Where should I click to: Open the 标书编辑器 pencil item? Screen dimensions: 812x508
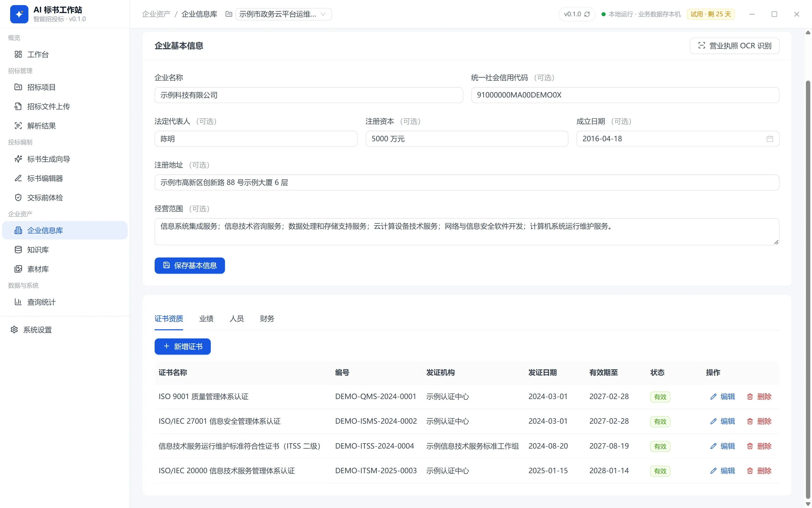point(65,178)
